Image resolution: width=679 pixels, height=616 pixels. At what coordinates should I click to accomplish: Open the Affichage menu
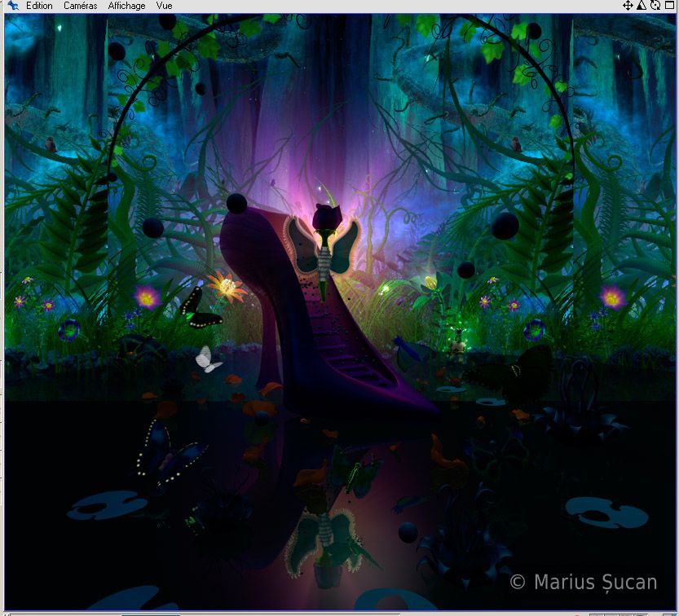(126, 6)
